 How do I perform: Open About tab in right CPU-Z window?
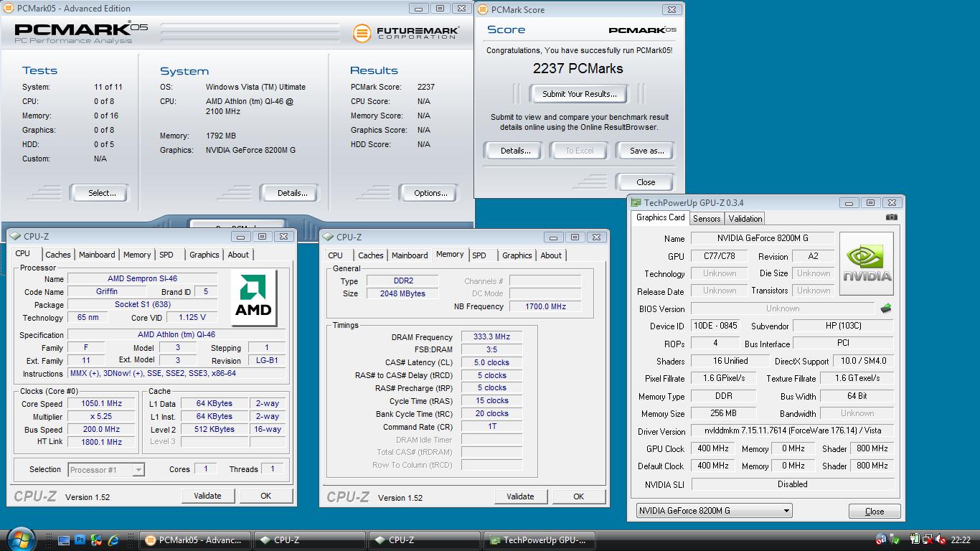coord(551,255)
